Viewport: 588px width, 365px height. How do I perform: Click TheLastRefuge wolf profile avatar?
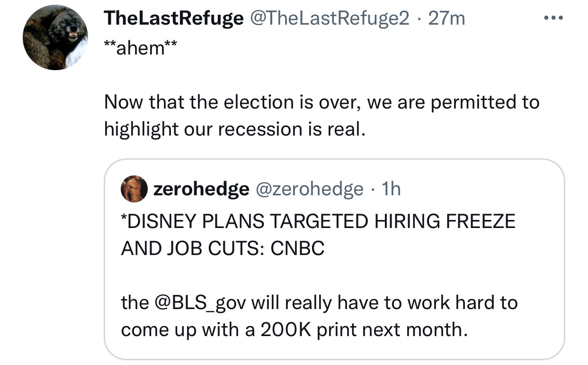click(57, 39)
